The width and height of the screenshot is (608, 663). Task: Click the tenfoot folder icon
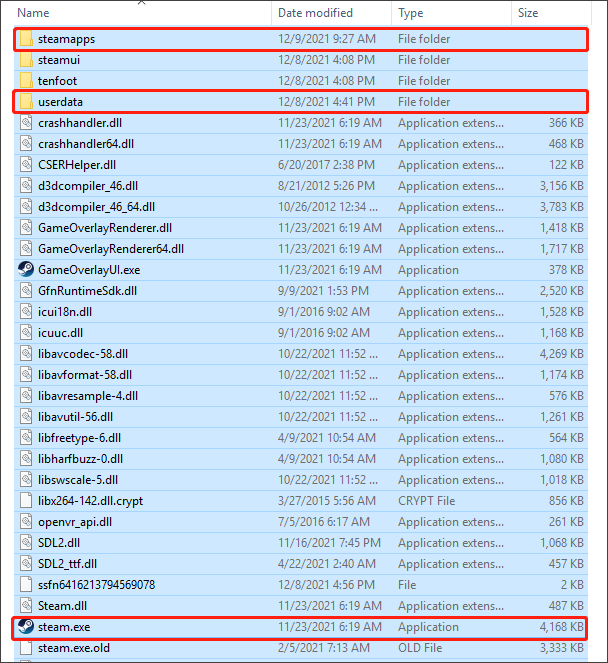pyautogui.click(x=26, y=81)
